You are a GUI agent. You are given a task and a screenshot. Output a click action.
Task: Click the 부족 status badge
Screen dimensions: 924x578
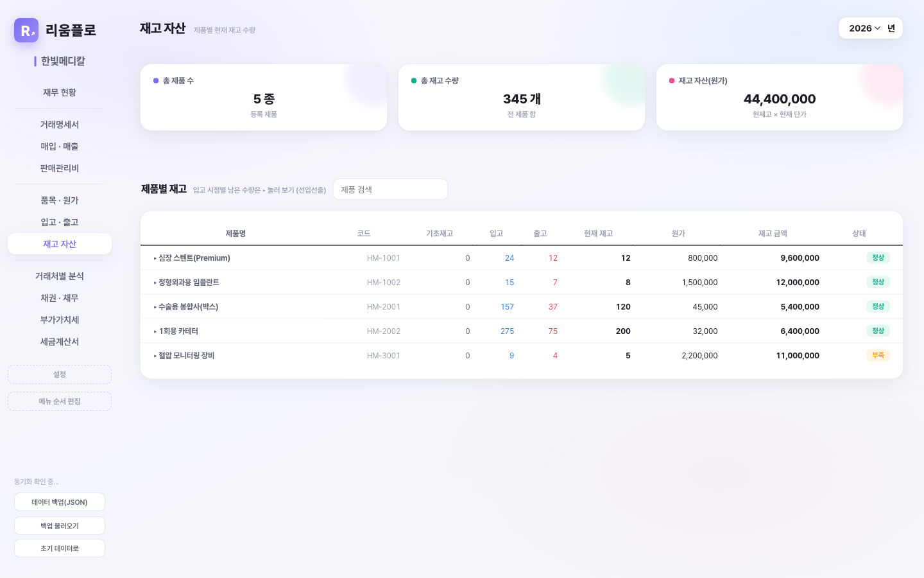coord(878,355)
